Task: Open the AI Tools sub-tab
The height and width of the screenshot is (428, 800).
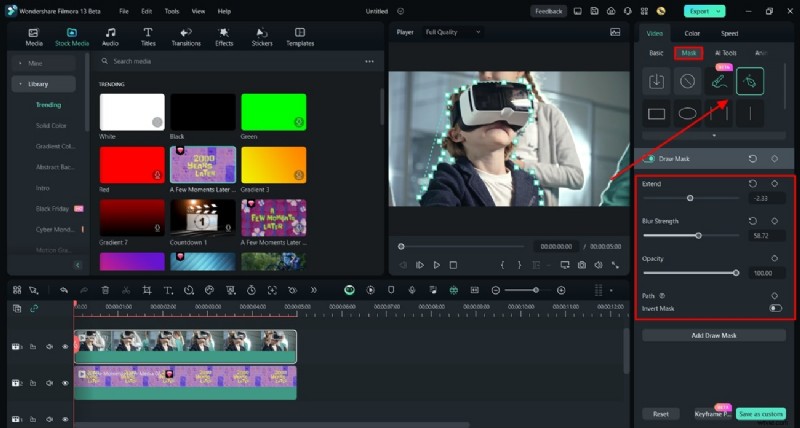Action: tap(726, 53)
